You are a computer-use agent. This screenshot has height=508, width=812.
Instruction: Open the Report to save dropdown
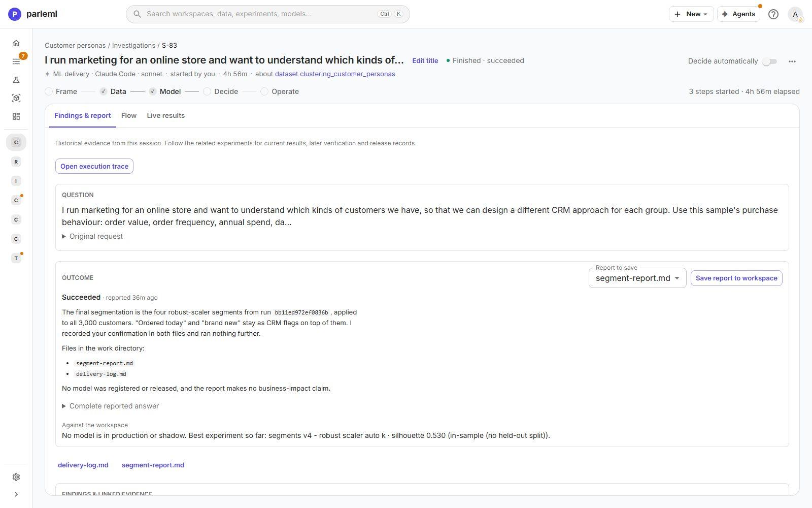[637, 278]
